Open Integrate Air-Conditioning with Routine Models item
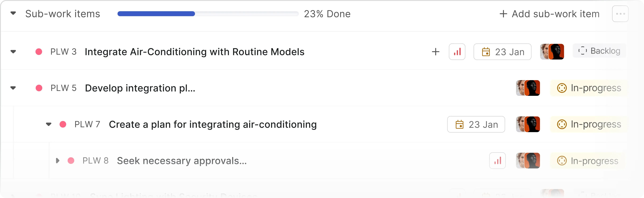 194,52
